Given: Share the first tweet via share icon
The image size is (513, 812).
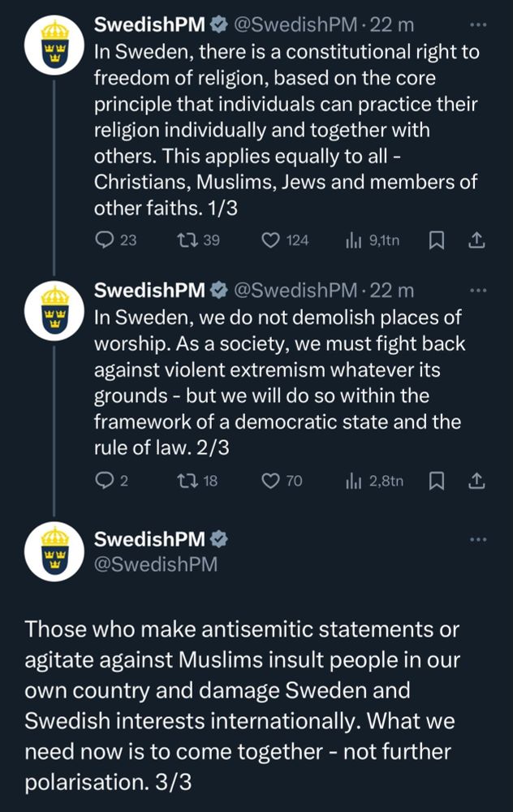Looking at the screenshot, I should (476, 240).
